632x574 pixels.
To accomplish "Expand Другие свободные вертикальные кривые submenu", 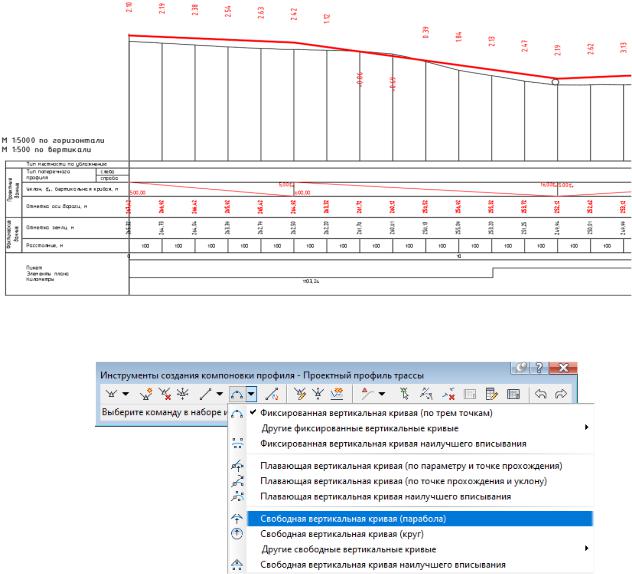I will (x=420, y=549).
